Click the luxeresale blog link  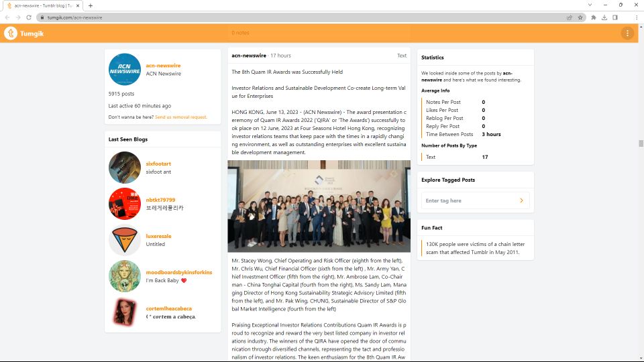pos(158,236)
